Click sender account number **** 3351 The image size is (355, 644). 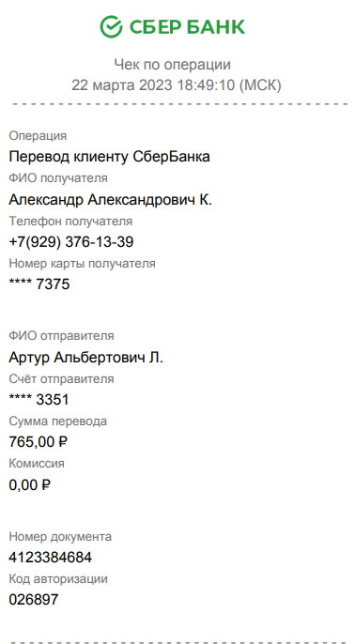click(39, 399)
